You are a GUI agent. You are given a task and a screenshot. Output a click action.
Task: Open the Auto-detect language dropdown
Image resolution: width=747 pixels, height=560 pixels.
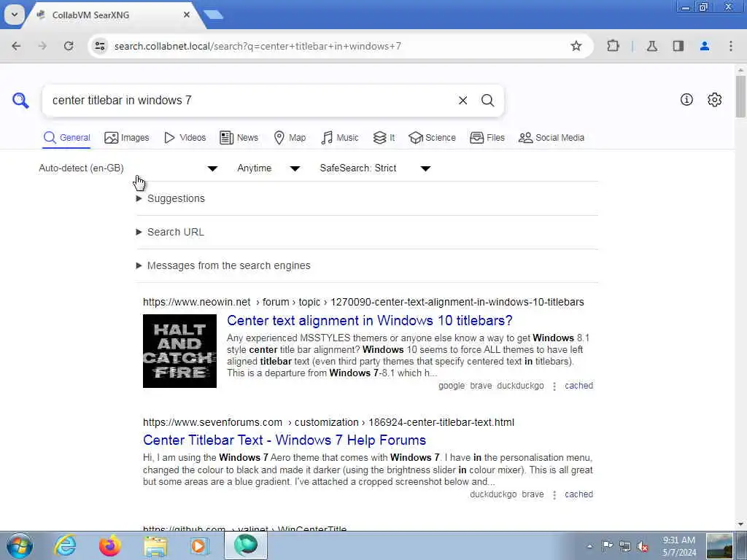(x=128, y=168)
